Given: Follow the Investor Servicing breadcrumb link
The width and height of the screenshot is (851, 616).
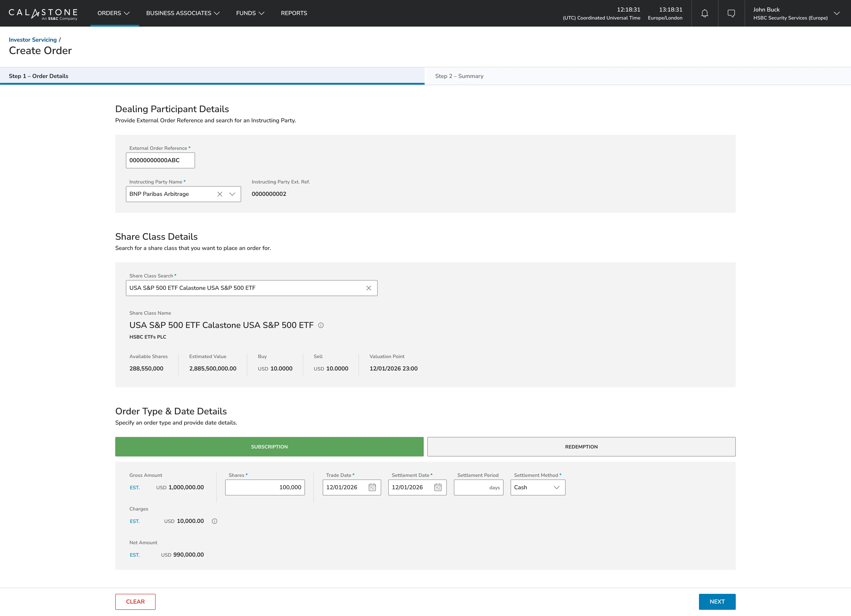Looking at the screenshot, I should 33,40.
